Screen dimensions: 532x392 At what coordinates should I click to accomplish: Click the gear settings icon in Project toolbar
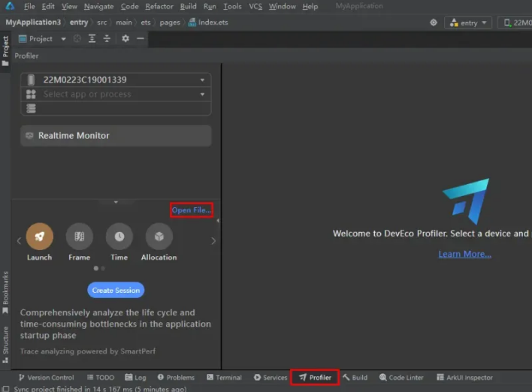point(125,38)
